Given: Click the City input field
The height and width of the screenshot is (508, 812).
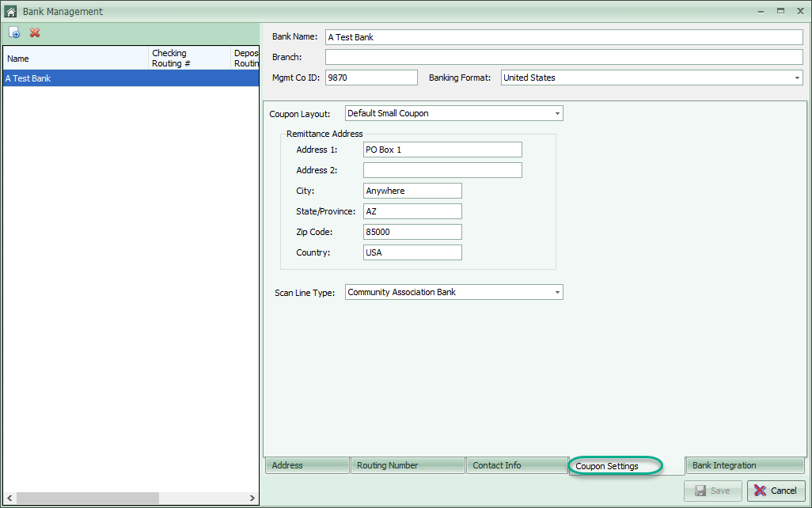Looking at the screenshot, I should (412, 191).
